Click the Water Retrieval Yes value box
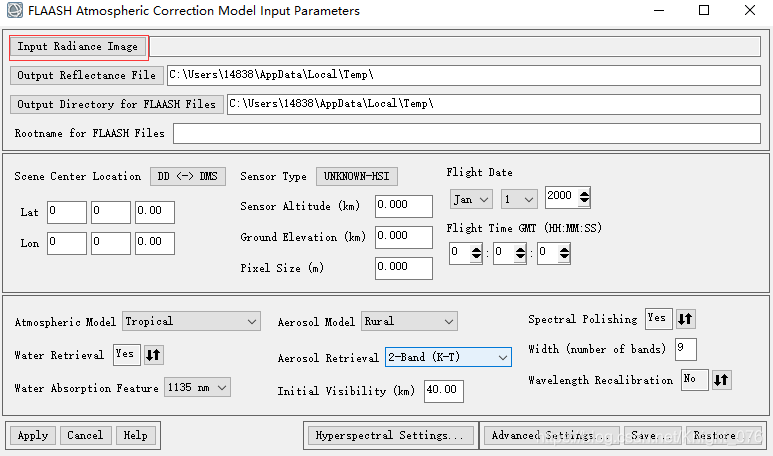Image resolution: width=773 pixels, height=456 pixels. point(127,355)
